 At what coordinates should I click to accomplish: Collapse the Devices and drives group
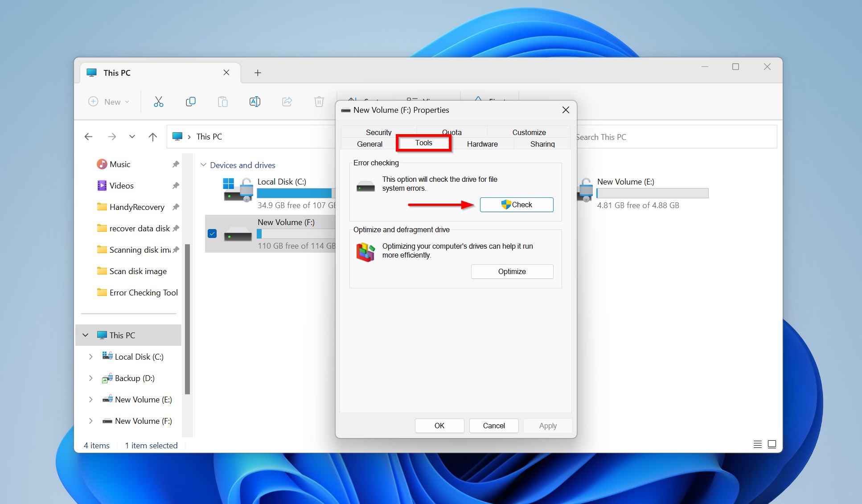[x=204, y=165]
